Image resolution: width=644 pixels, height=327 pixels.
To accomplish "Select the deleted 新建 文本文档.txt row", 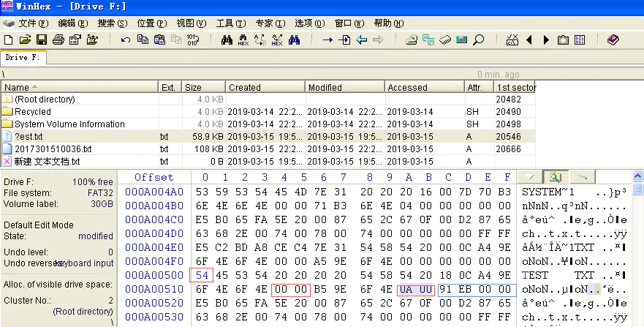I will pyautogui.click(x=268, y=162).
